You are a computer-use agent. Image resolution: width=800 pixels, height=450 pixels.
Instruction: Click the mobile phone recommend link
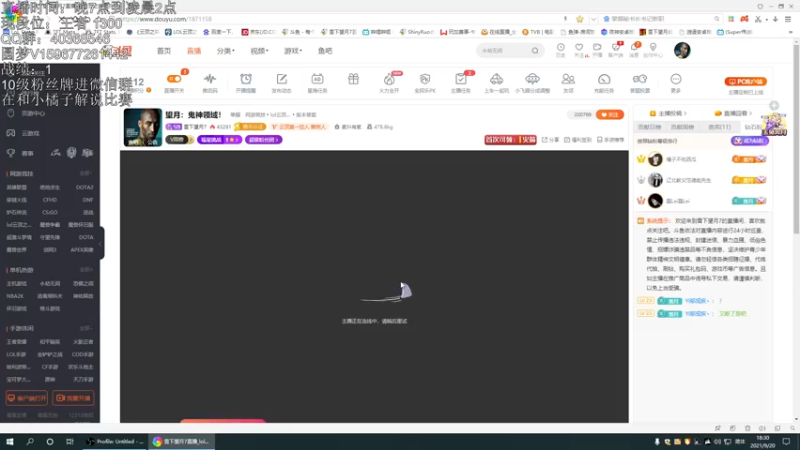point(610,140)
